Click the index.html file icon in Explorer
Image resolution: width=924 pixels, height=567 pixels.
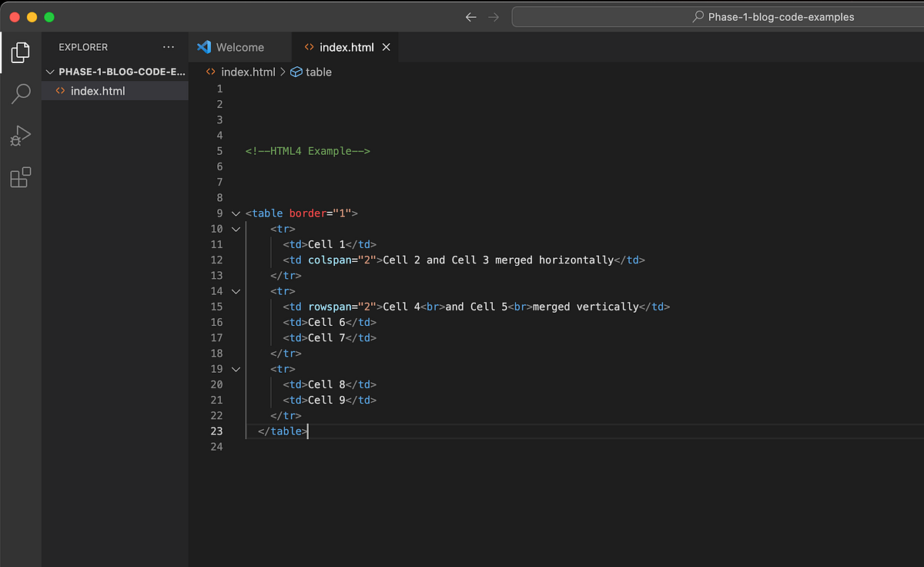60,90
